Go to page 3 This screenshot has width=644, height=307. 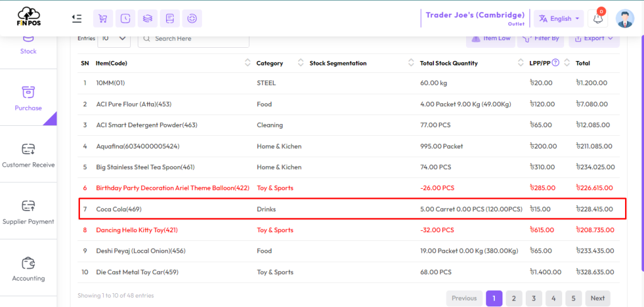[533, 298]
